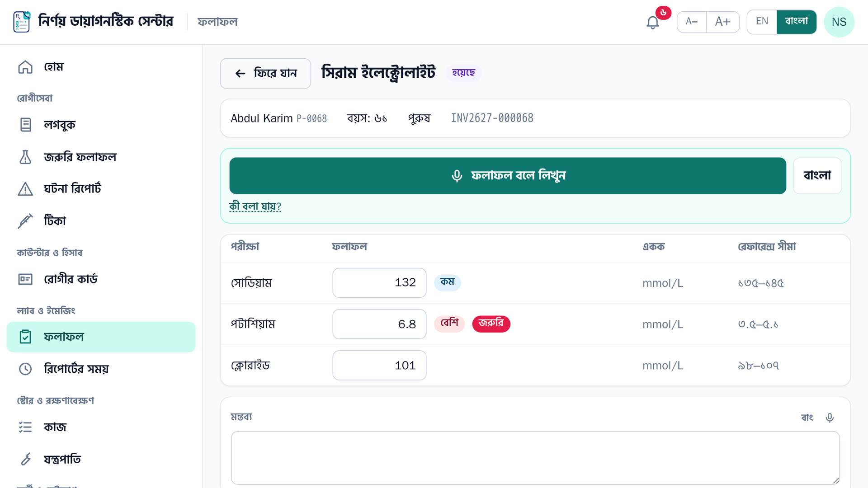Increase font size with A+ button
The image size is (868, 488).
[x=723, y=22]
